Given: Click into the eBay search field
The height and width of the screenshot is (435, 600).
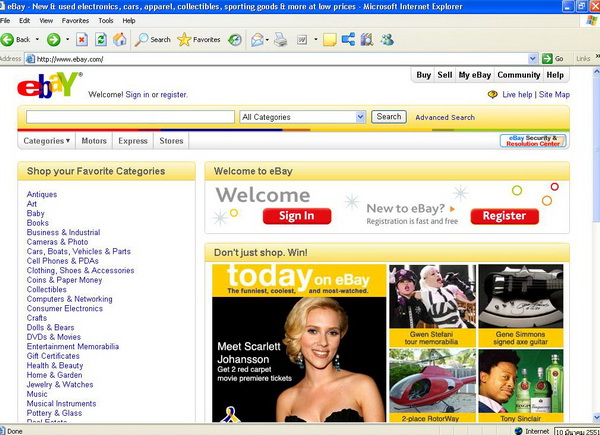Looking at the screenshot, I should click(130, 117).
